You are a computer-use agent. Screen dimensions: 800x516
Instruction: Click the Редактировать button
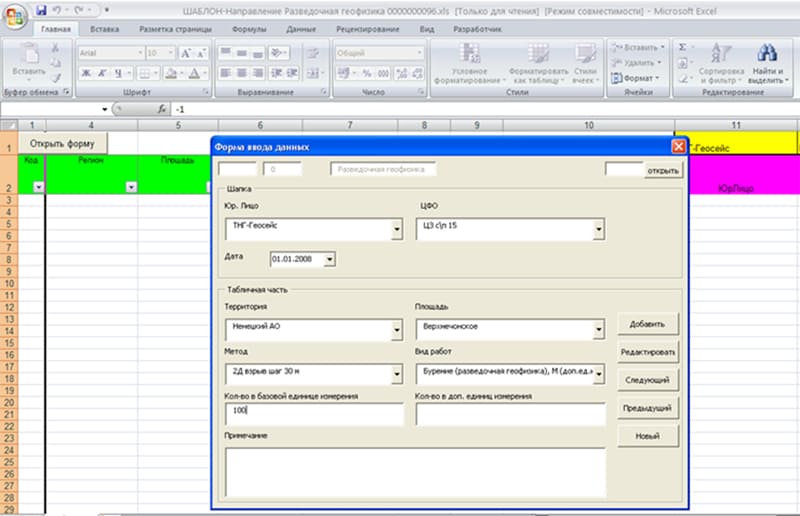click(x=647, y=352)
